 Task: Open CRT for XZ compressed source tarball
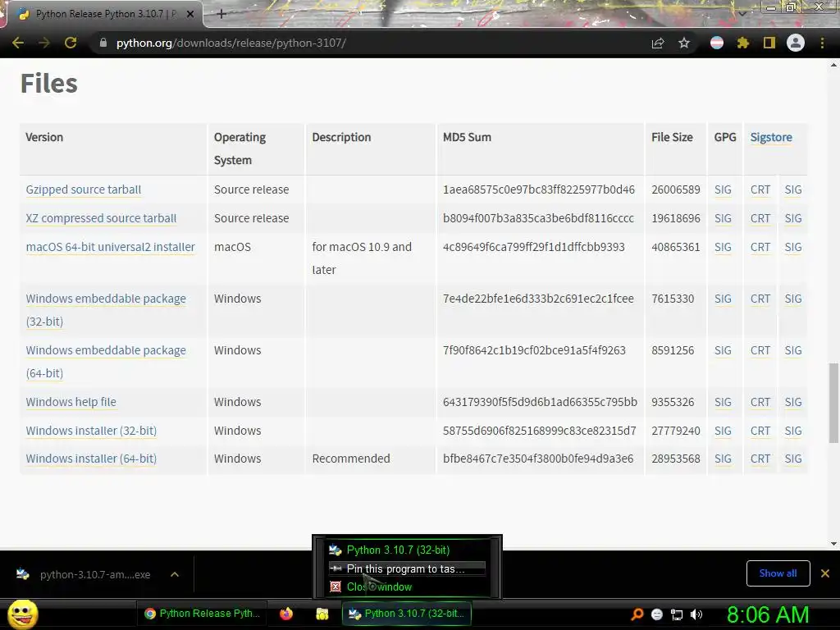point(760,218)
